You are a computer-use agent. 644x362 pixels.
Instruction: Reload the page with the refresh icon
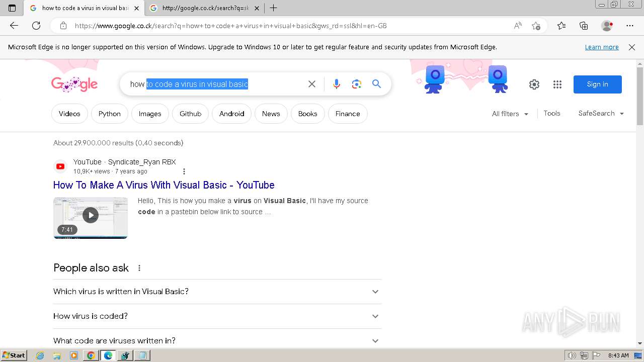(36, 26)
